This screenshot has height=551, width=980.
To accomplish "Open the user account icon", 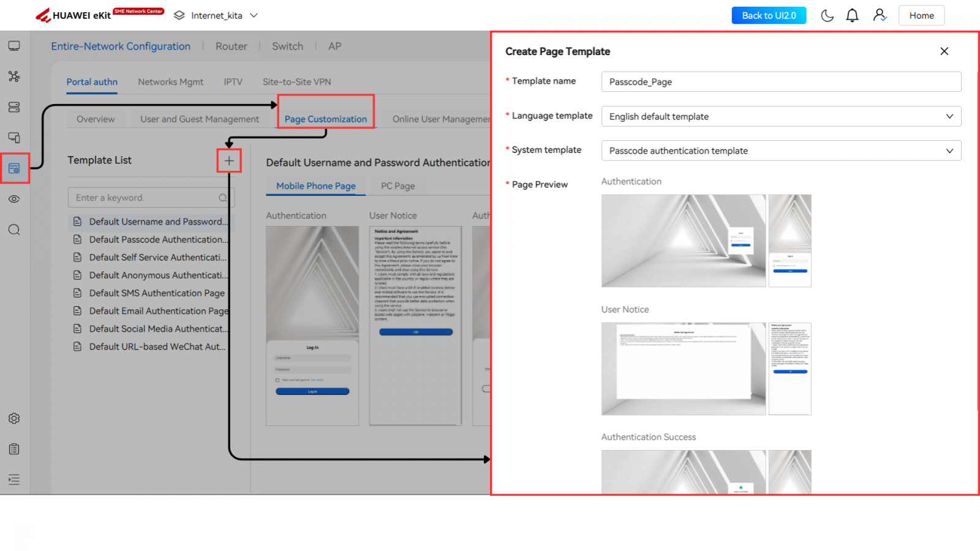I will click(880, 16).
